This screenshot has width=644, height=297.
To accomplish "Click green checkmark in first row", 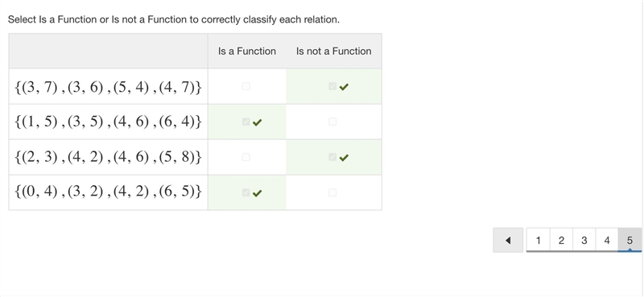I will (345, 87).
